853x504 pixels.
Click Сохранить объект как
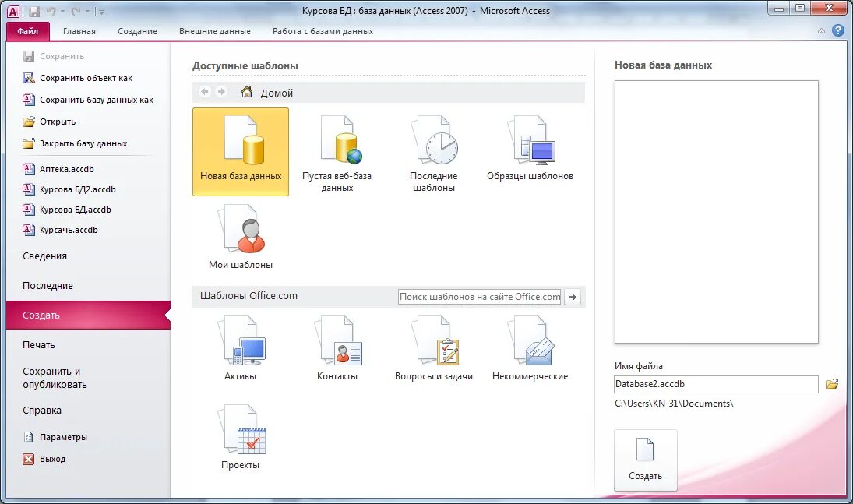[78, 78]
